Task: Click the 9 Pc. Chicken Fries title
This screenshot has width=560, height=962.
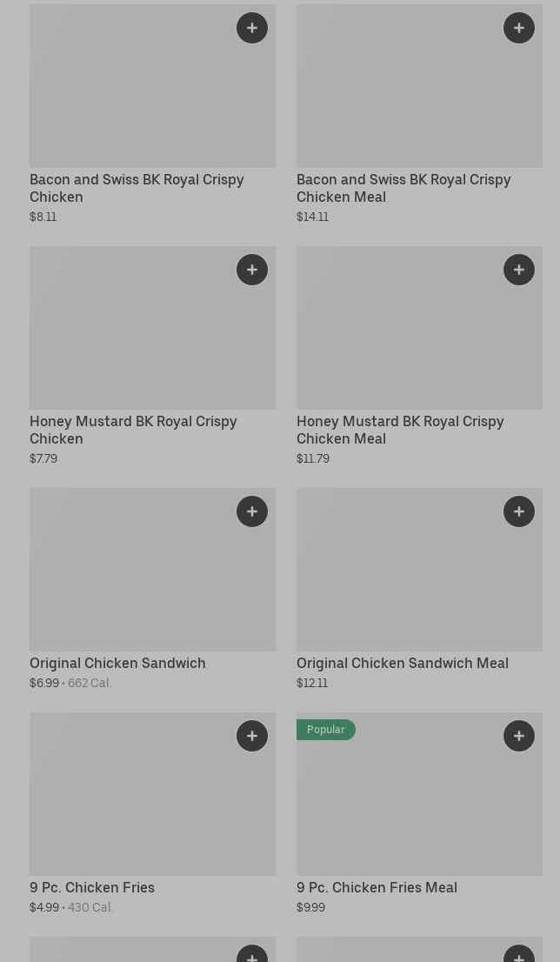Action: 92,887
